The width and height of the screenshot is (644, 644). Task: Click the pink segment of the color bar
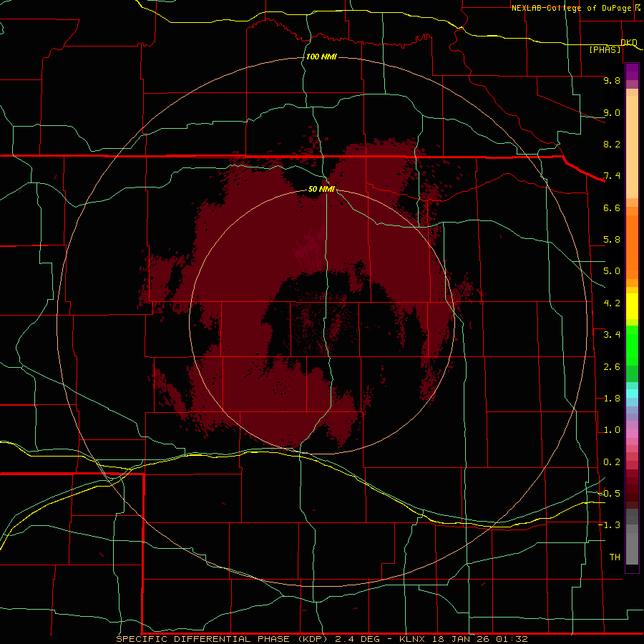tap(632, 434)
